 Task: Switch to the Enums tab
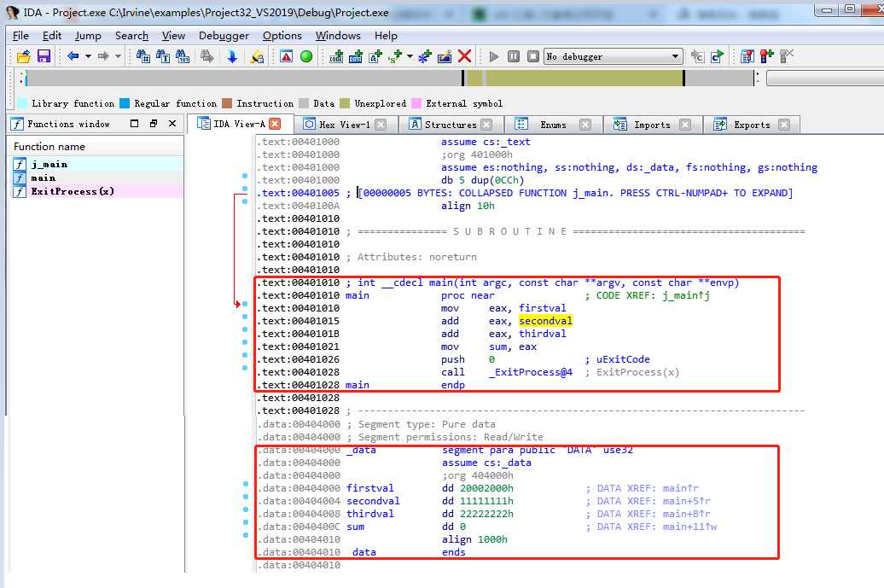[x=553, y=125]
